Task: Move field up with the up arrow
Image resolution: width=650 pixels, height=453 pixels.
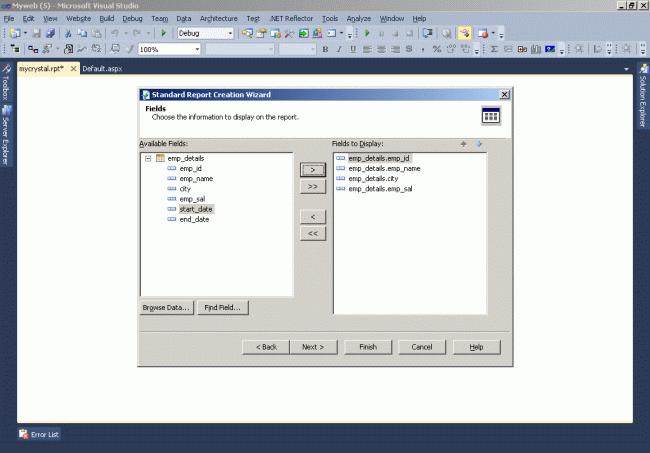Action: (463, 144)
